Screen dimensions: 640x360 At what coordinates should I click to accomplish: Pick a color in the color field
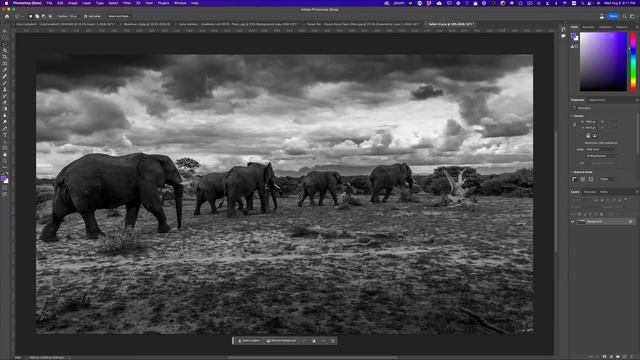tap(603, 61)
